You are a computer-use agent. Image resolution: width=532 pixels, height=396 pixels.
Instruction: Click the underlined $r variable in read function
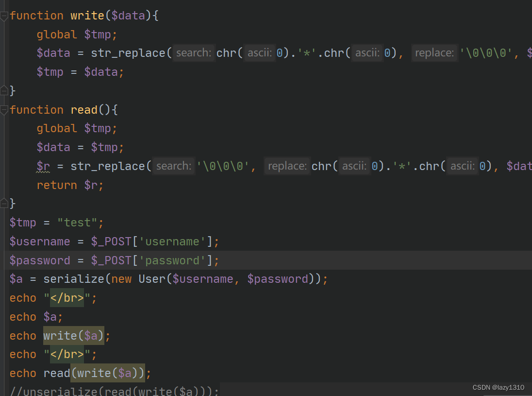43,166
